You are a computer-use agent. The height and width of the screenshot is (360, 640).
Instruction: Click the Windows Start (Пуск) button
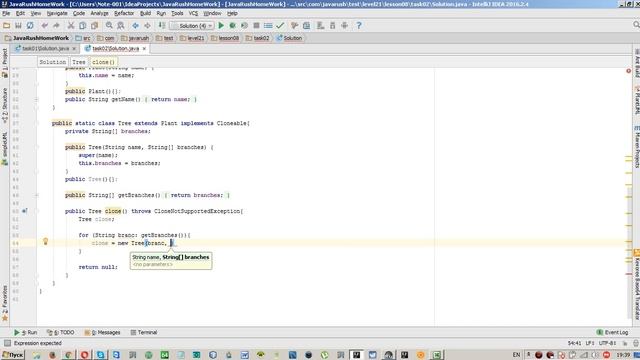13,355
